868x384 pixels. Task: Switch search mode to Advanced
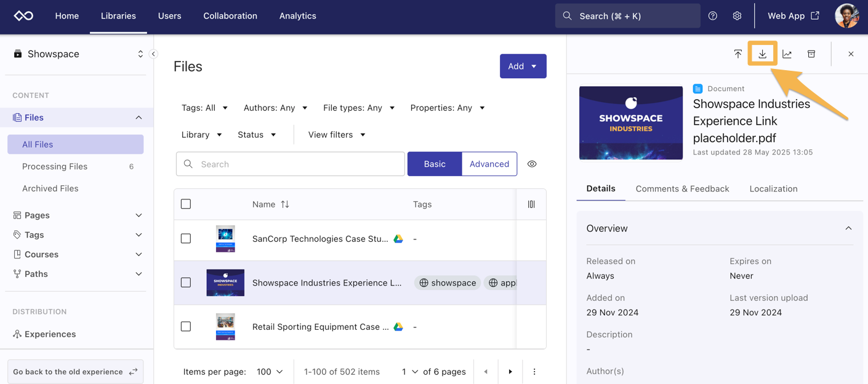tap(489, 164)
